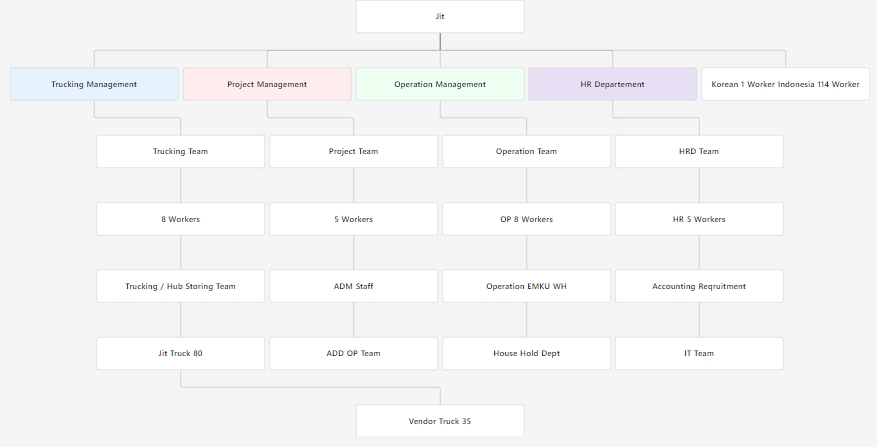Screen dimensions: 877x447
Task: Click the Project Team box
Action: (x=353, y=152)
